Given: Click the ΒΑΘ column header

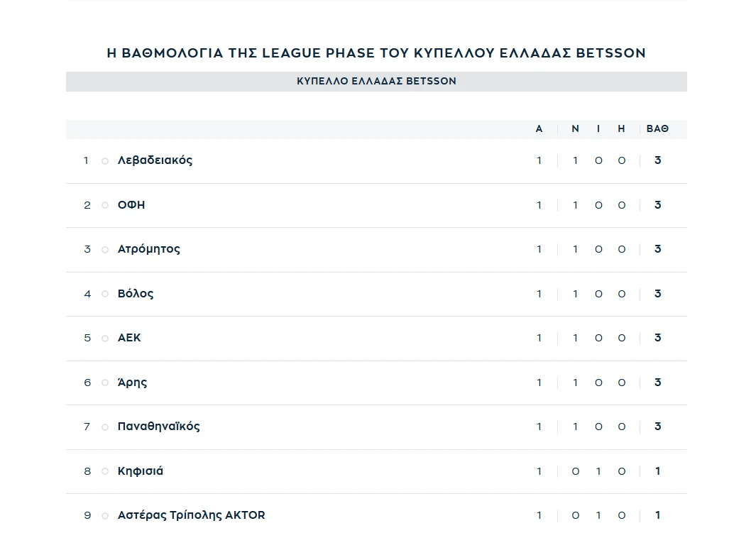Looking at the screenshot, I should (x=657, y=128).
